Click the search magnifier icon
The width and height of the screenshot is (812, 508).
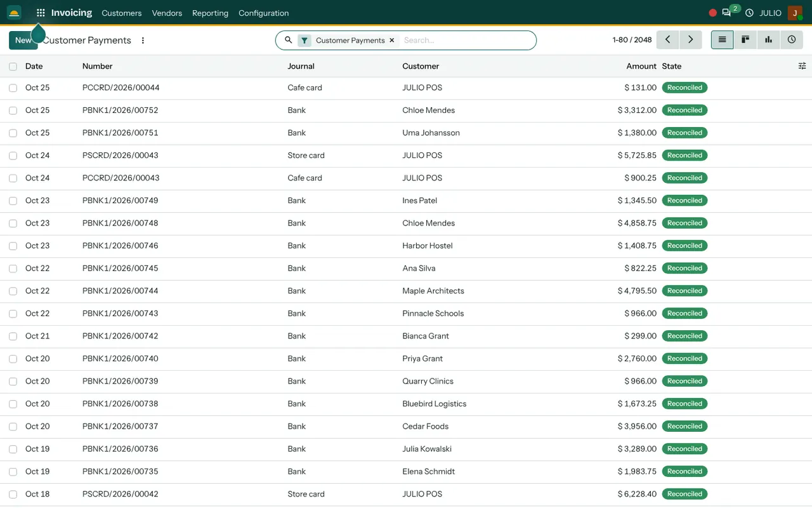click(288, 40)
